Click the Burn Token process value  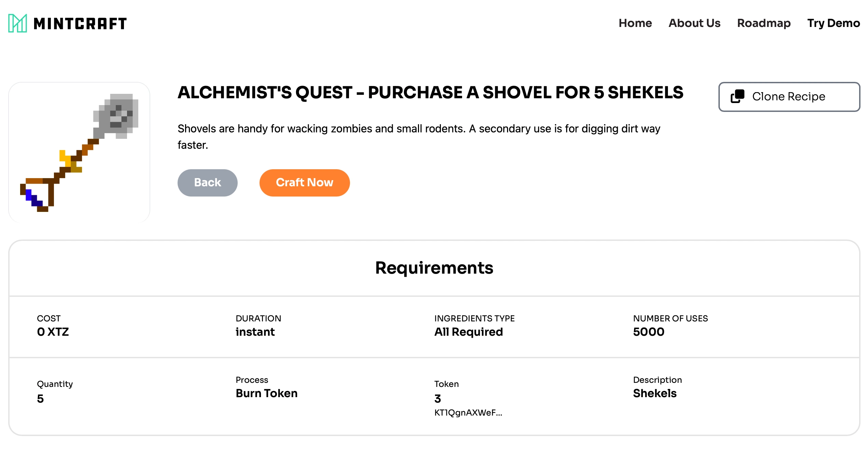266,393
